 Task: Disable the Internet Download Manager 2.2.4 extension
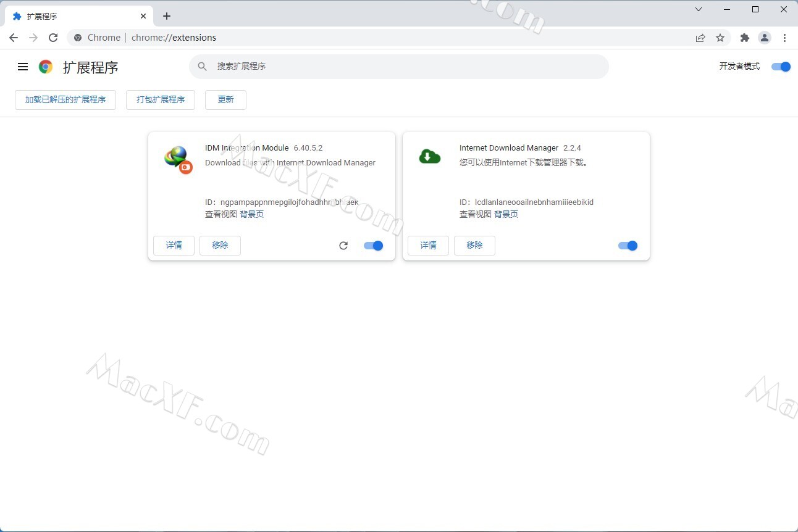pyautogui.click(x=628, y=246)
